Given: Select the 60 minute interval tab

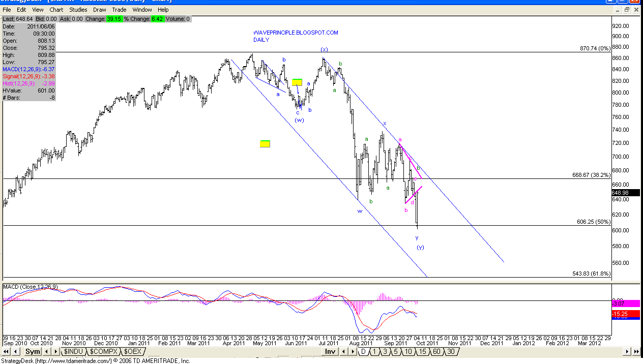Looking at the screenshot, I should (436, 351).
